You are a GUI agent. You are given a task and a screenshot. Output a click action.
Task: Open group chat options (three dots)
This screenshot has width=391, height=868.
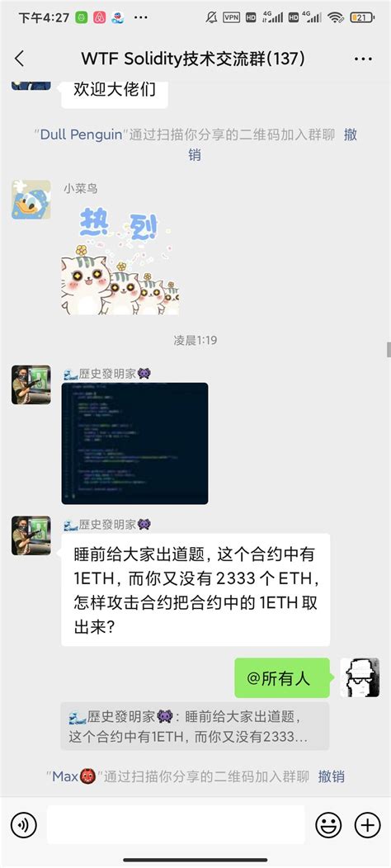tap(363, 59)
